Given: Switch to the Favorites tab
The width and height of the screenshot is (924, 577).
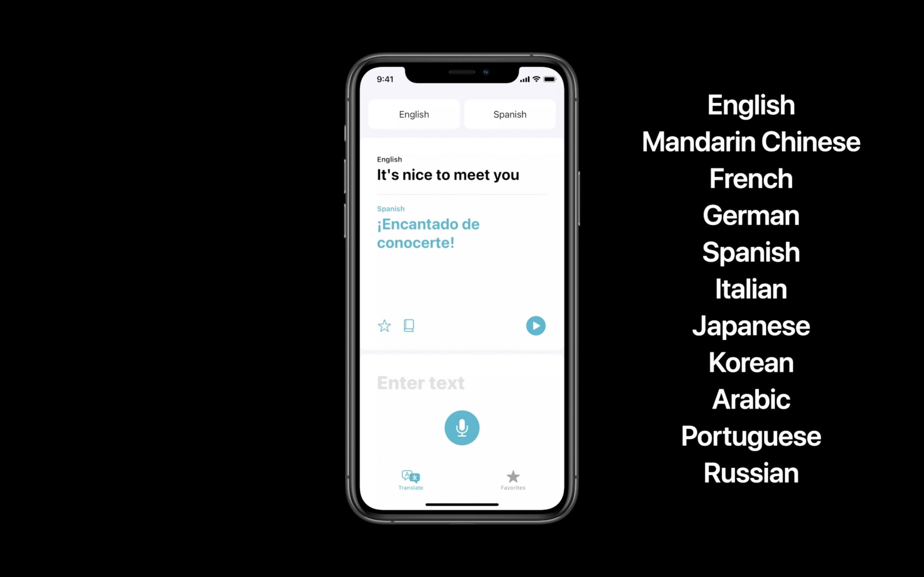Looking at the screenshot, I should pos(513,479).
